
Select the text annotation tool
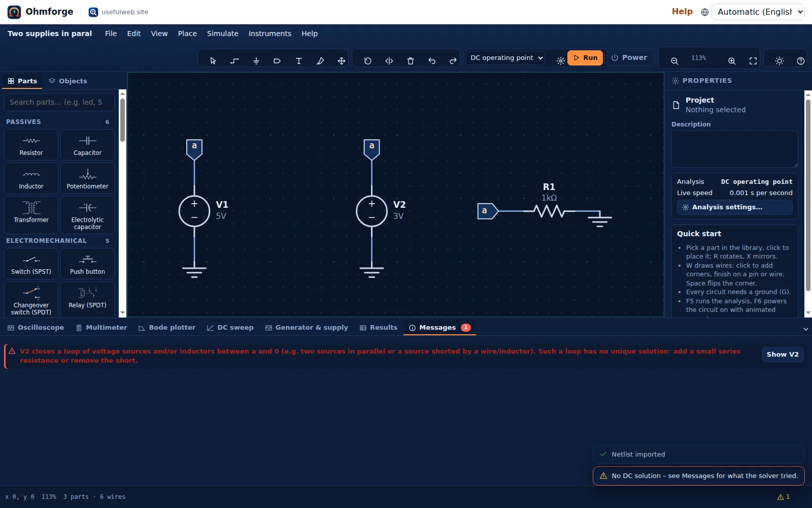click(x=298, y=61)
